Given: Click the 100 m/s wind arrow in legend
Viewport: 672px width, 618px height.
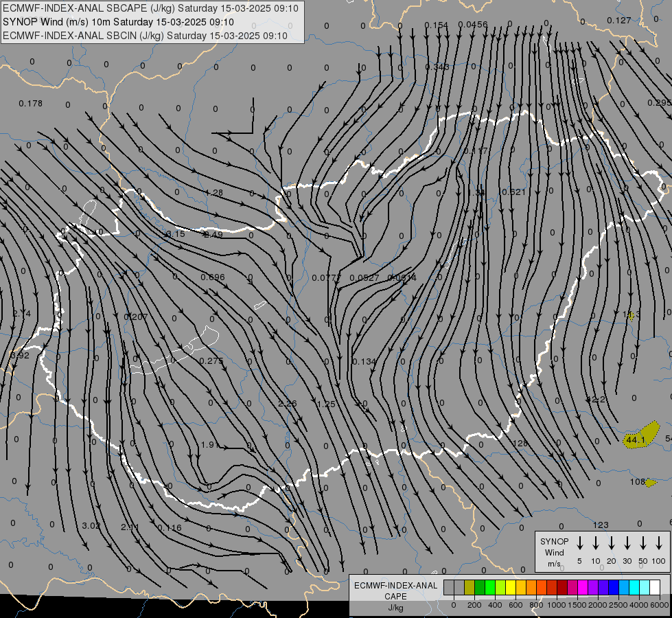Looking at the screenshot, I should (x=659, y=543).
